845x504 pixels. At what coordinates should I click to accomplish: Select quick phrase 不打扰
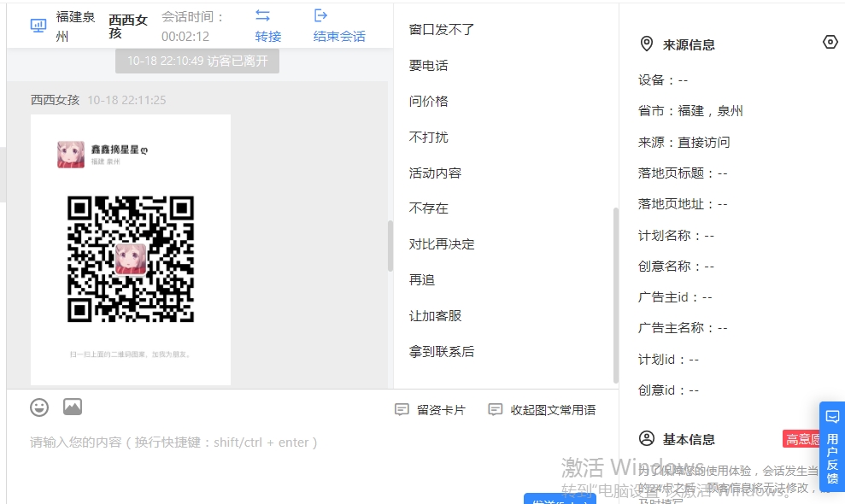point(428,137)
